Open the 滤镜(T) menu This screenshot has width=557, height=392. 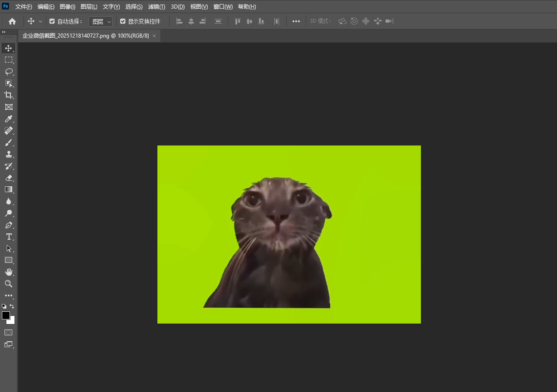click(x=156, y=7)
